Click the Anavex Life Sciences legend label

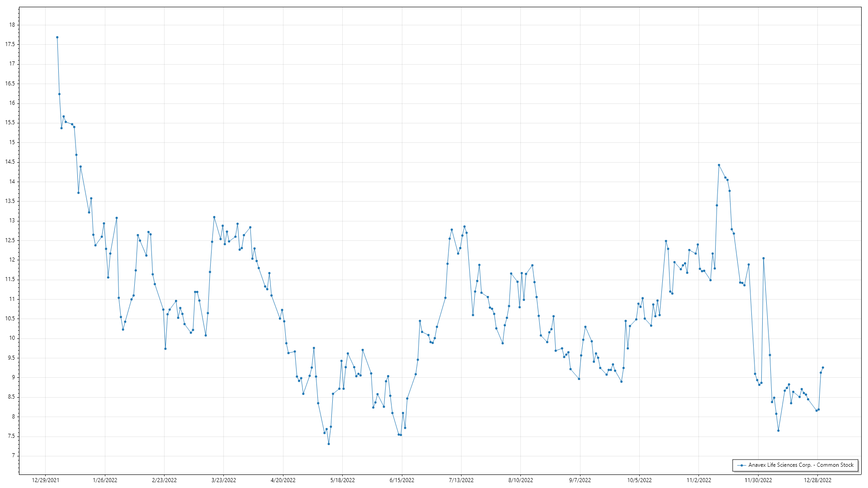801,465
